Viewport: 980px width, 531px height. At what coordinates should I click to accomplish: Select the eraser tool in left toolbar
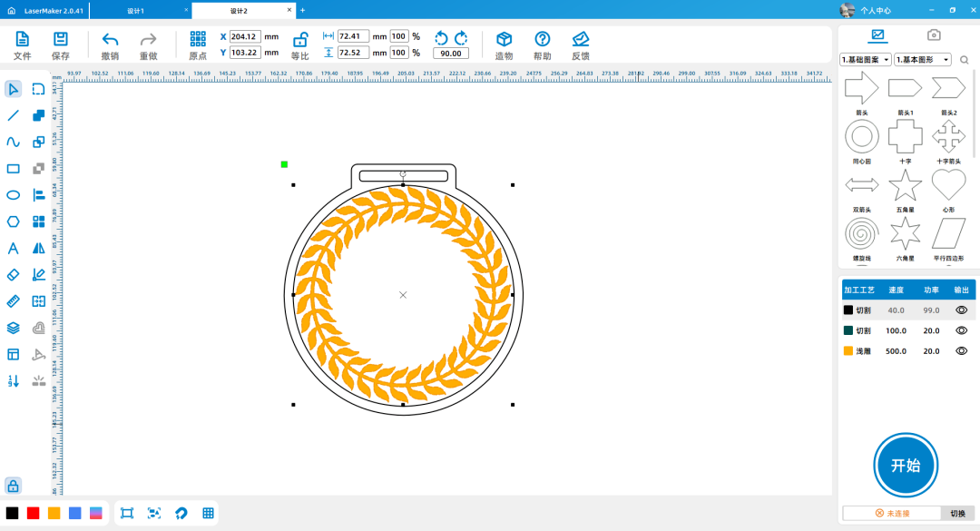click(x=14, y=274)
